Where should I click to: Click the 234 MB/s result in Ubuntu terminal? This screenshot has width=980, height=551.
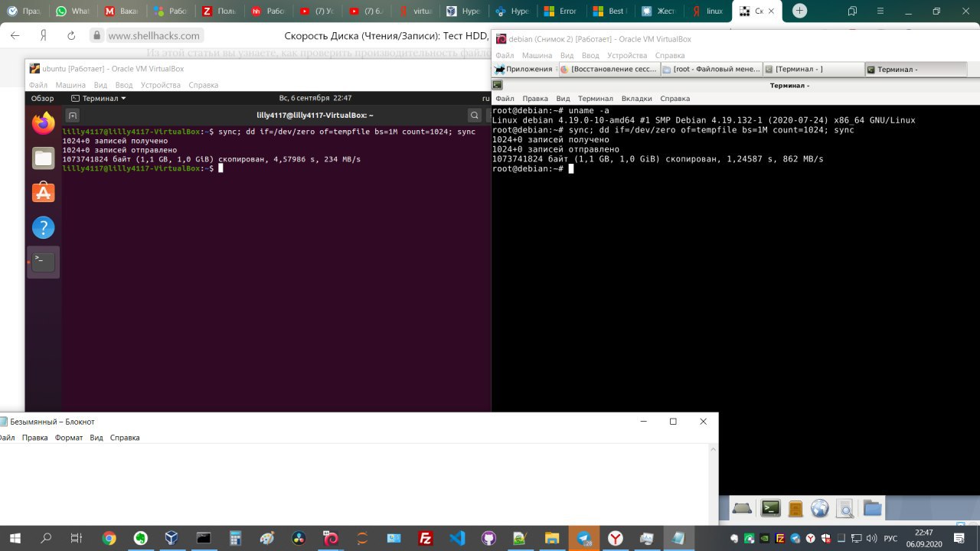coord(342,159)
